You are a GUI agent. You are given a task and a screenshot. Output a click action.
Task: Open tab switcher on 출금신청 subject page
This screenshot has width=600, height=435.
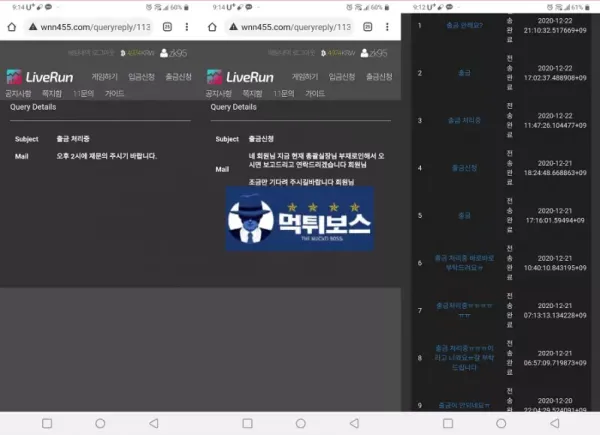pyautogui.click(x=368, y=27)
